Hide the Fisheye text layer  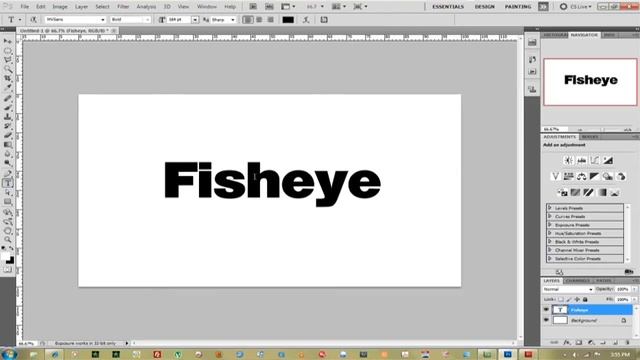[x=546, y=310]
